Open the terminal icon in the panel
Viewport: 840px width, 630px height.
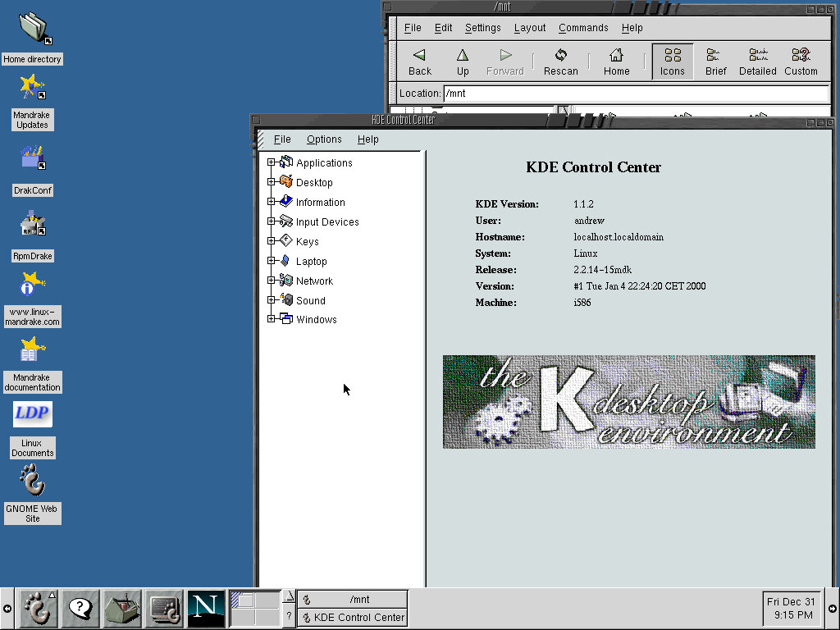164,609
